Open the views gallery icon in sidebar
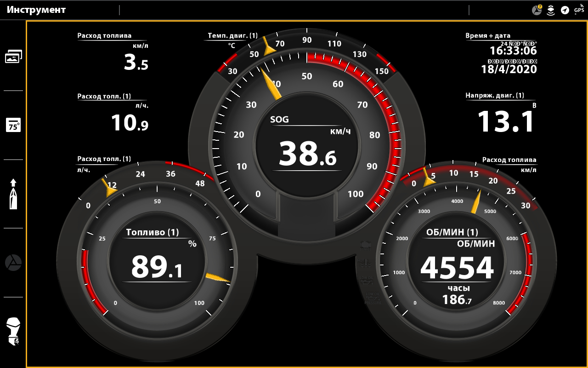The height and width of the screenshot is (368, 588). tap(13, 57)
